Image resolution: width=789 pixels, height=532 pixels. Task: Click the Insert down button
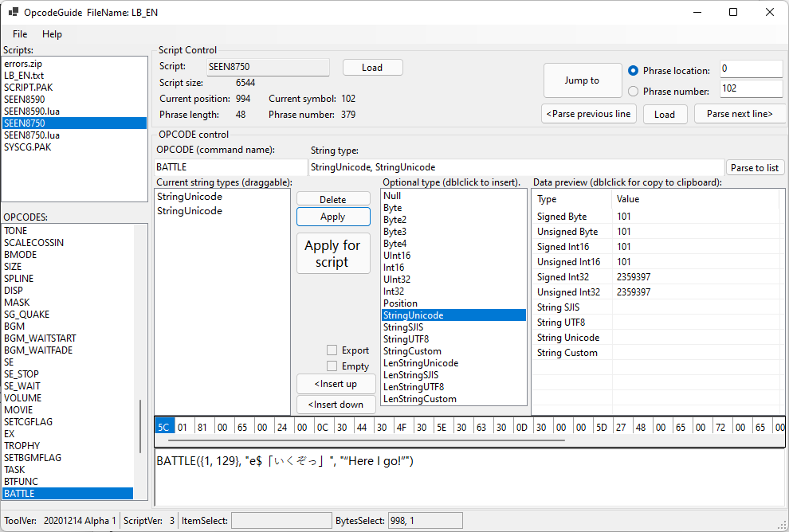tap(336, 405)
